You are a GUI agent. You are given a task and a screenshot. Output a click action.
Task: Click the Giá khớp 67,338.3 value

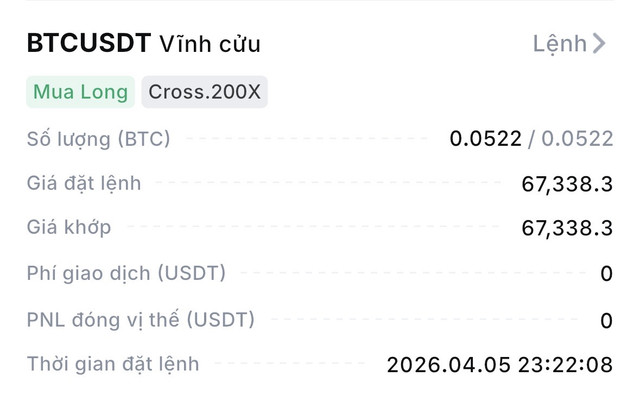(x=567, y=228)
